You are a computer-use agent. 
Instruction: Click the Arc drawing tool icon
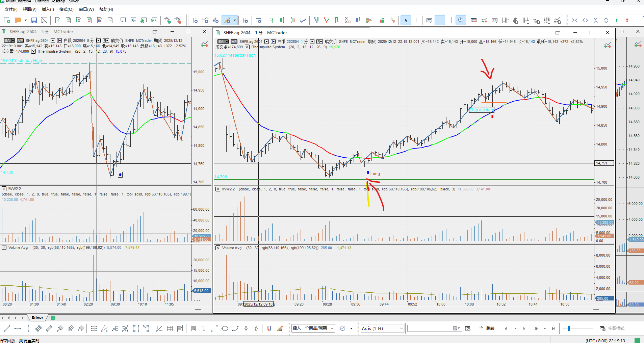click(235, 328)
